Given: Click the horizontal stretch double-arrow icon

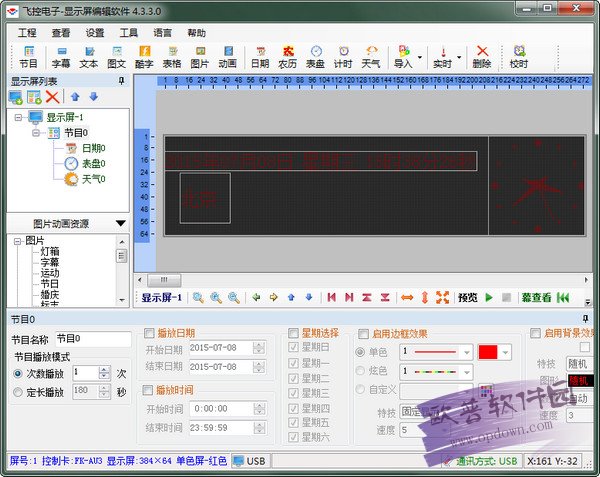Looking at the screenshot, I should [407, 297].
